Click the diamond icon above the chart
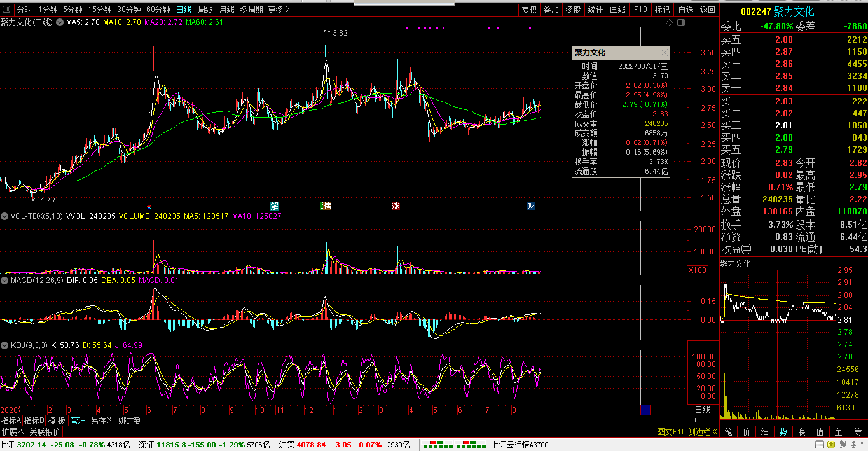Image resolution: width=868 pixels, height=451 pixels. pos(670,22)
